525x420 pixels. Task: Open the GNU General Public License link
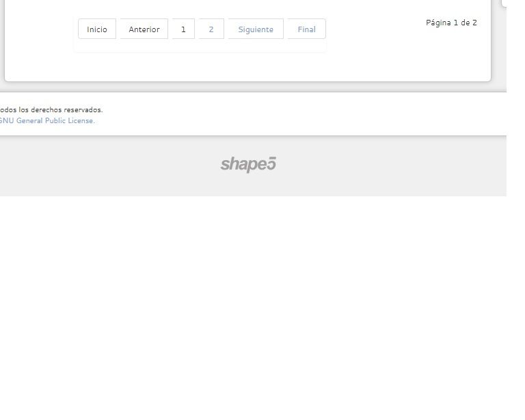point(47,120)
